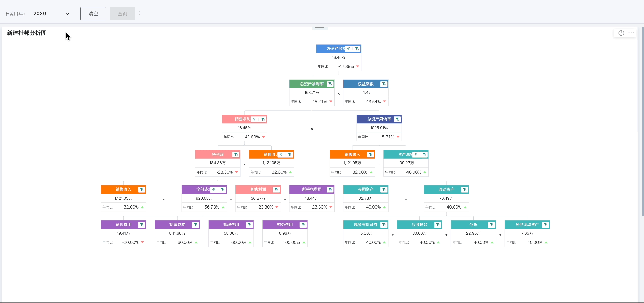Open the vertical dots menu beside 查询

tap(140, 13)
